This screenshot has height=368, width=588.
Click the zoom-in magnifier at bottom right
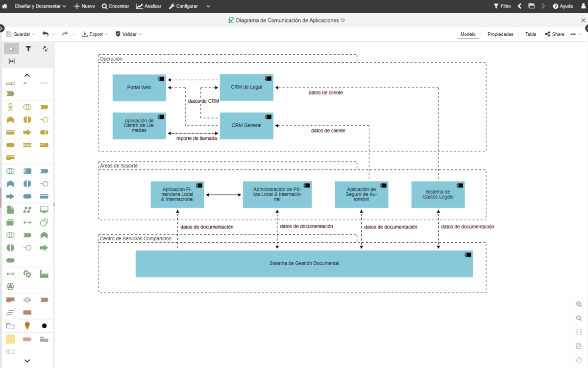pos(578,304)
